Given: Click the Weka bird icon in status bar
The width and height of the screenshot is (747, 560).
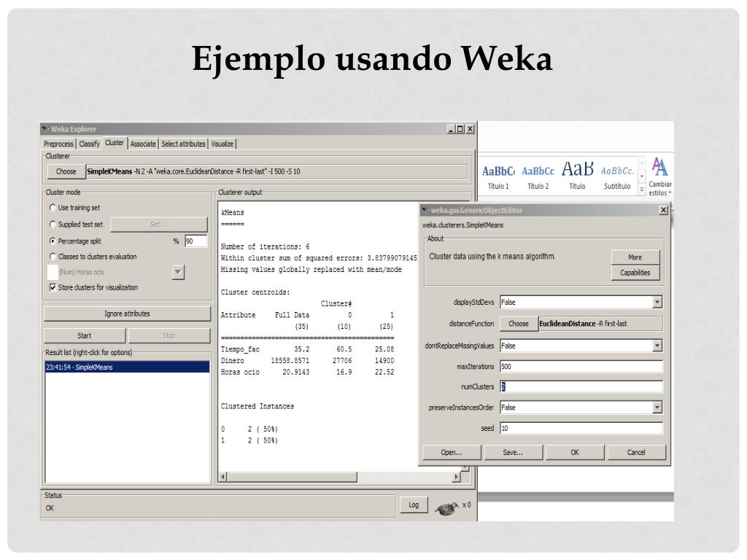Looking at the screenshot, I should [447, 508].
